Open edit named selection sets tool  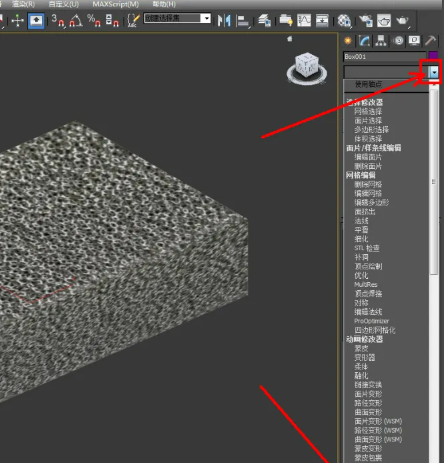pos(134,21)
